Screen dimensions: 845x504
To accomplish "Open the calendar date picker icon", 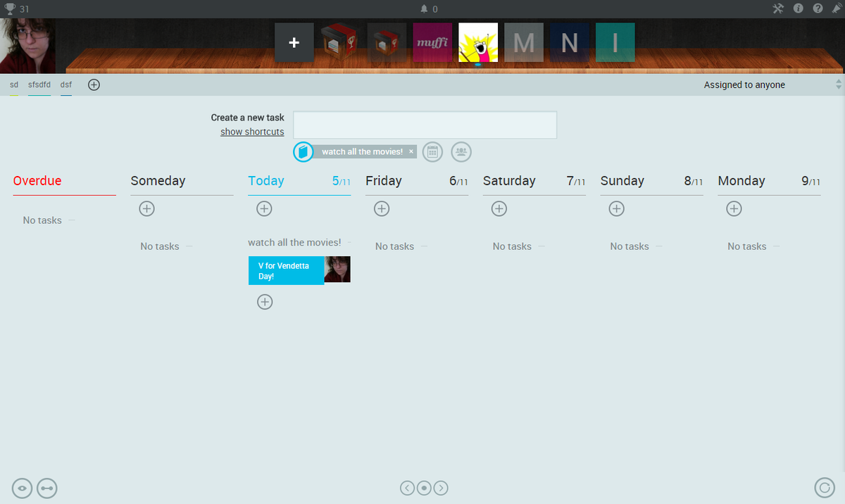I will click(432, 151).
